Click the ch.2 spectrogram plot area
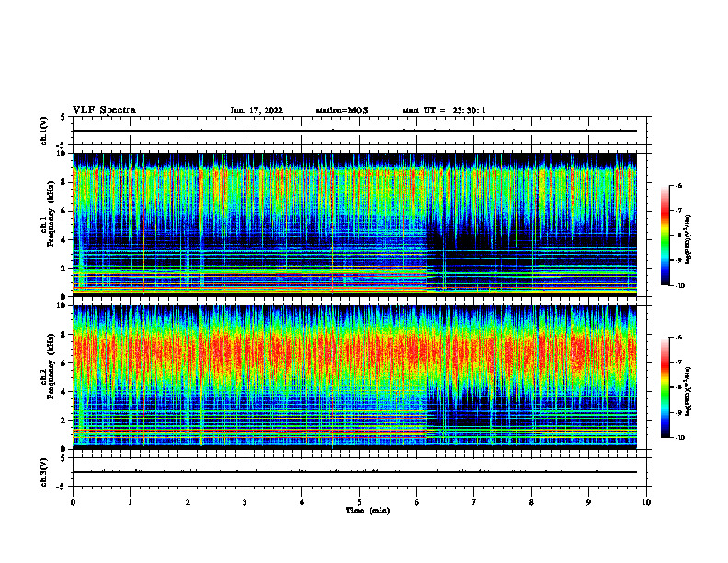Screen dimensions: 728x563 point(355,377)
